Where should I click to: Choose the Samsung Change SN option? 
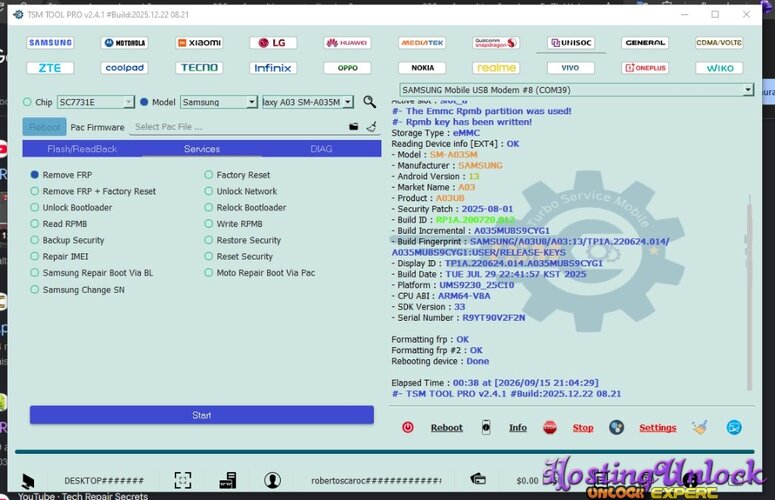pos(78,290)
